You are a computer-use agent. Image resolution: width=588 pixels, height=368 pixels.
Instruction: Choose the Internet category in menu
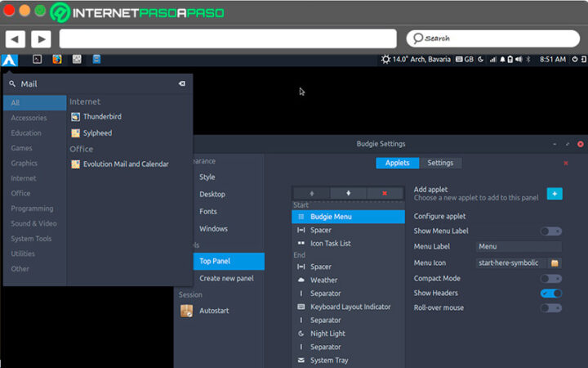[24, 178]
